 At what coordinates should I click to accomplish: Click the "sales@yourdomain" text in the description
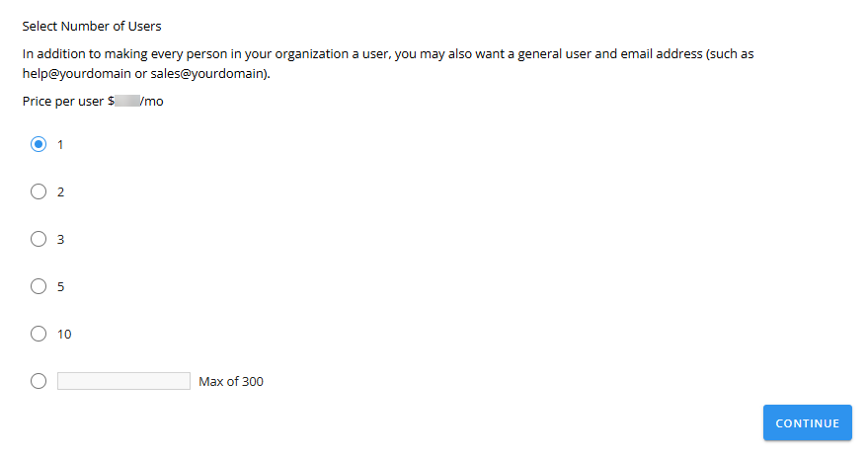click(209, 74)
